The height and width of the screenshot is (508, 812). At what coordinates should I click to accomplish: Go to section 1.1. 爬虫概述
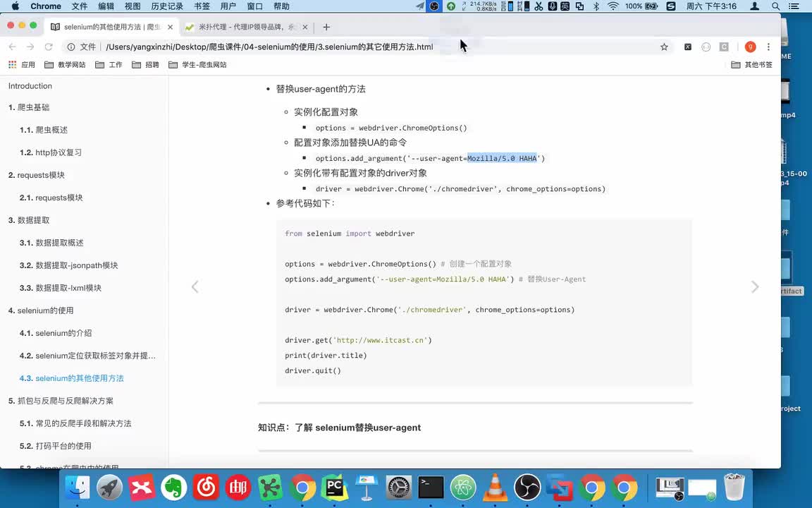point(44,130)
